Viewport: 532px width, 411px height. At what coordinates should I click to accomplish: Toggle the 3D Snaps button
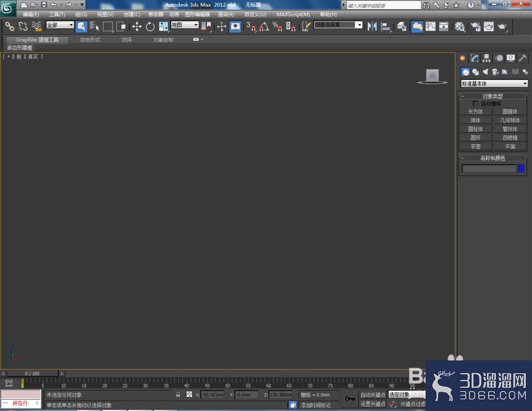pos(251,27)
